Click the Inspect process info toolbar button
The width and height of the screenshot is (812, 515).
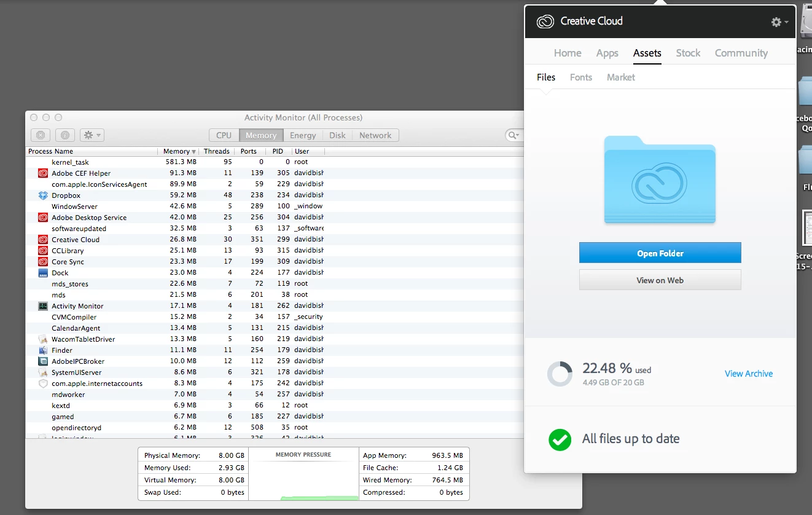(65, 135)
